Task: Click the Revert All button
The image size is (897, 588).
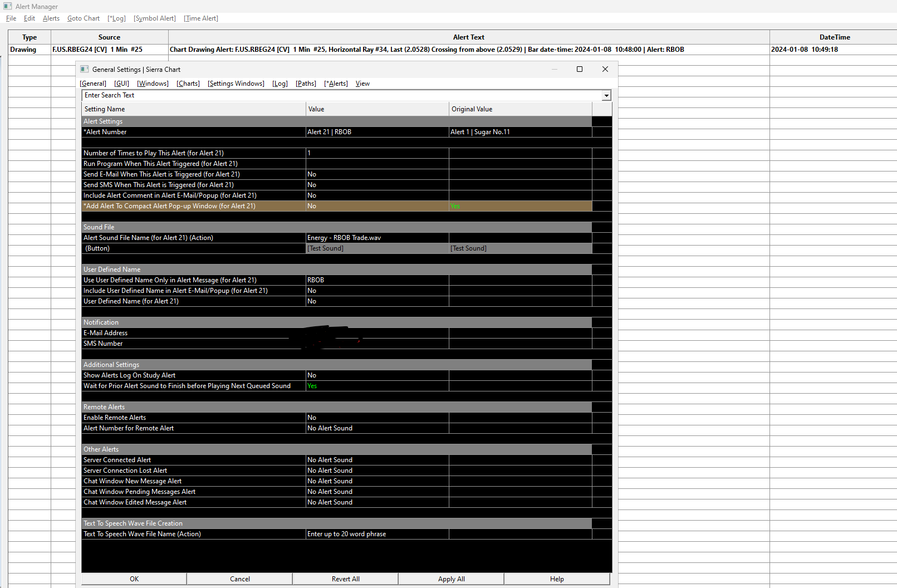Action: coord(346,579)
